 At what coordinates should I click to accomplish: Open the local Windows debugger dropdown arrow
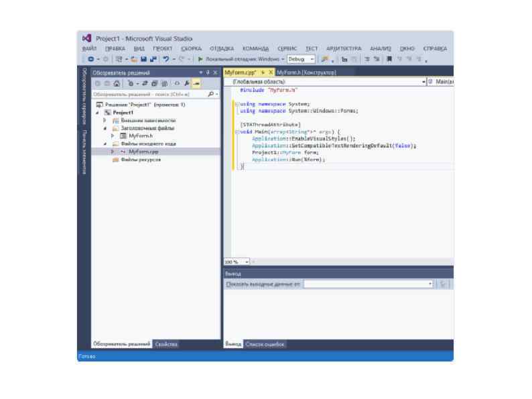pos(283,59)
